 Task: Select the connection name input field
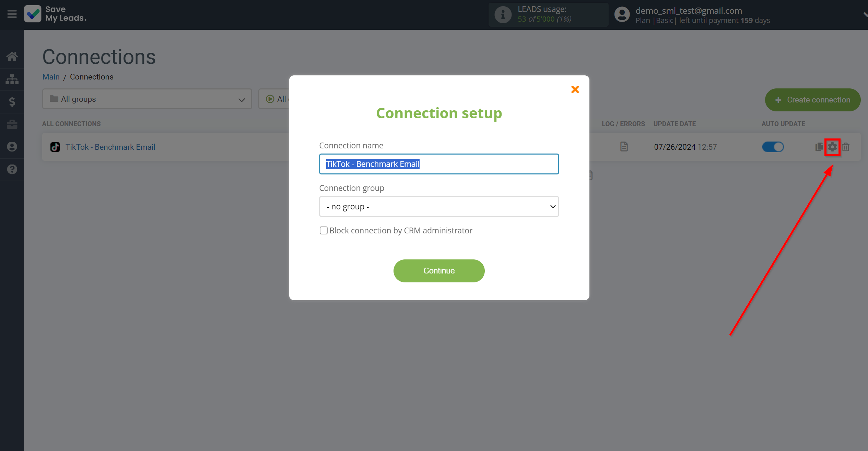pyautogui.click(x=438, y=164)
